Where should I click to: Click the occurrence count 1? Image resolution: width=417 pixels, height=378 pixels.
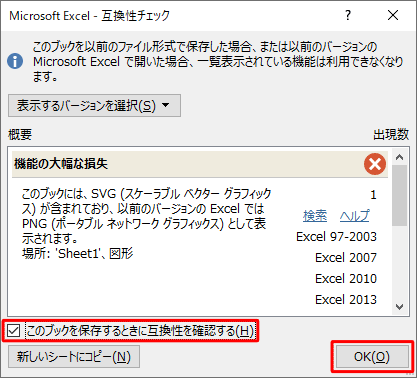[373, 195]
